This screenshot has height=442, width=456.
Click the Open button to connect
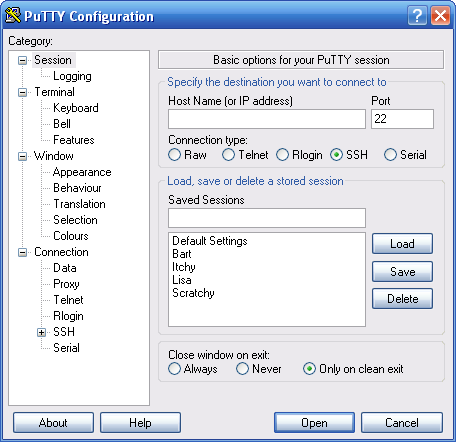pos(314,423)
